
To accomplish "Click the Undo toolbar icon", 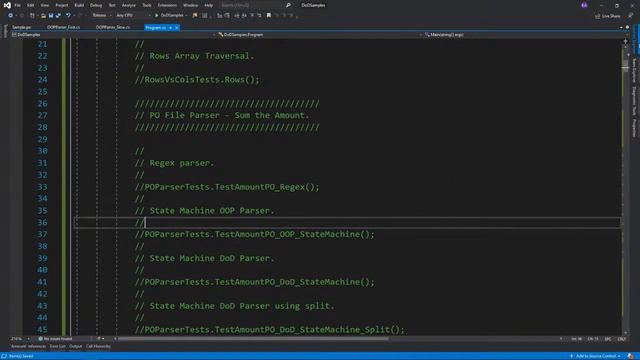I will pyautogui.click(x=68, y=16).
